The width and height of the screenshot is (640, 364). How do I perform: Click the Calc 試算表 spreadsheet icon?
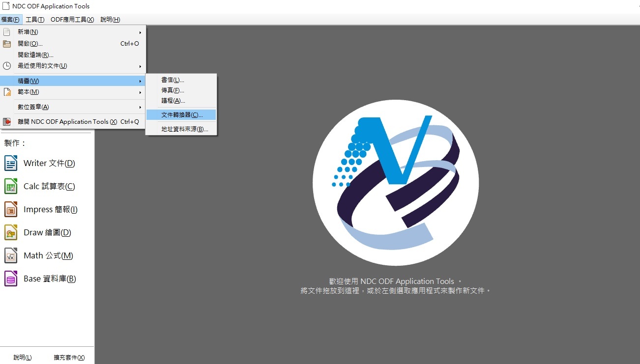(x=11, y=186)
